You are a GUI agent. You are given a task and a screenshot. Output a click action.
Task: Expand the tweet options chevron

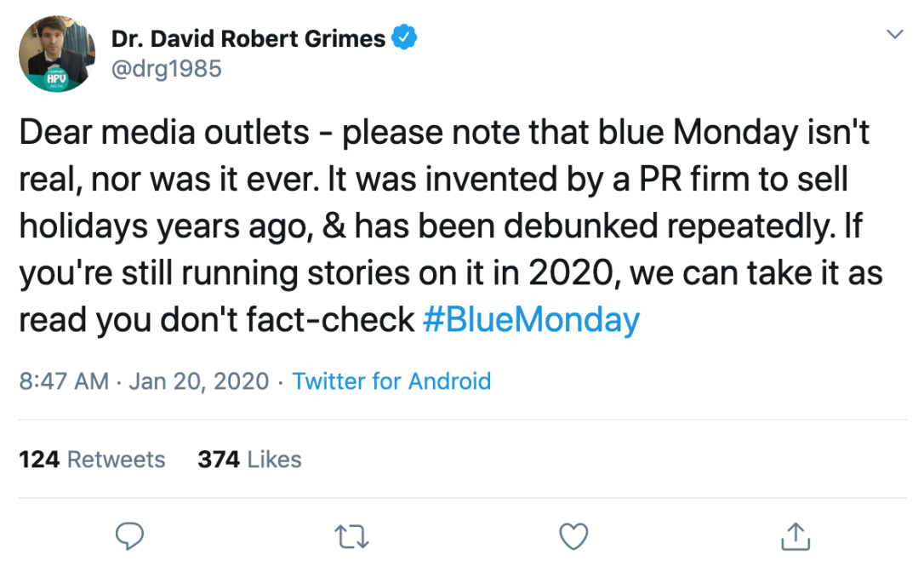pos(894,34)
